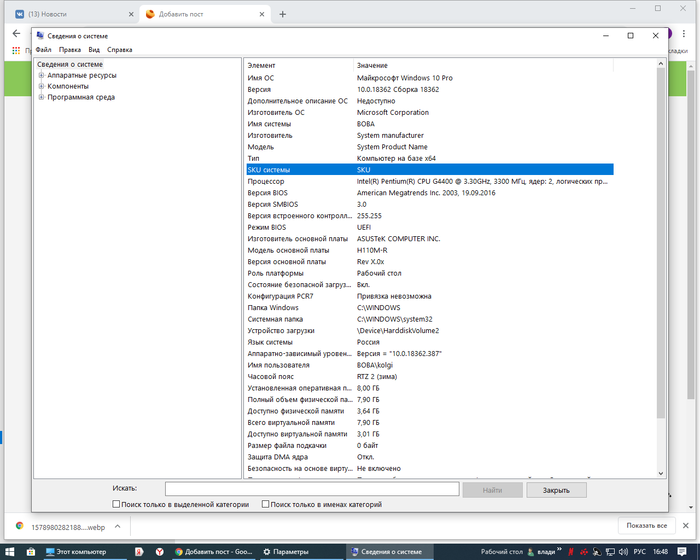This screenshot has height=560, width=700.
Task: Click the browser back arrow
Action: (17, 33)
